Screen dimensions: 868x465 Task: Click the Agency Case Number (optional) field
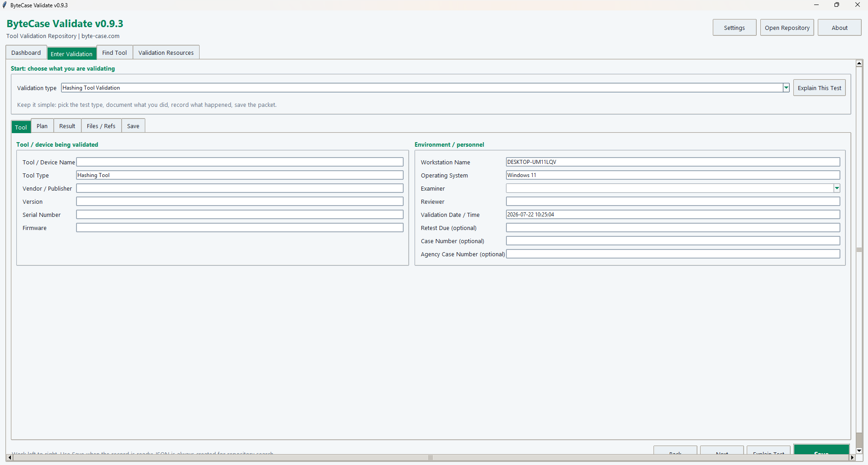coord(673,254)
